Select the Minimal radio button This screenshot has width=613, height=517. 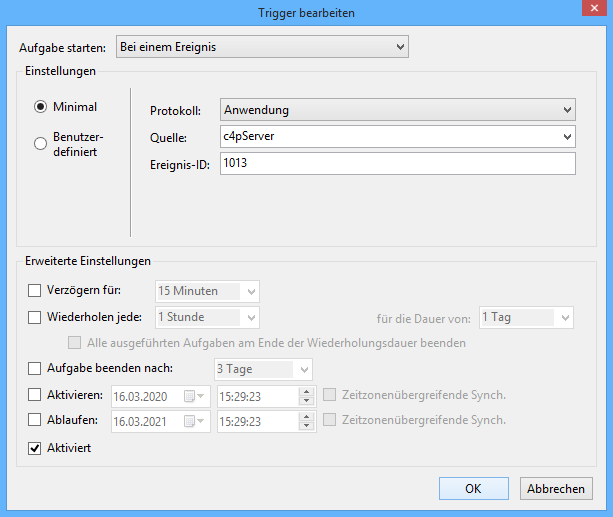click(41, 107)
